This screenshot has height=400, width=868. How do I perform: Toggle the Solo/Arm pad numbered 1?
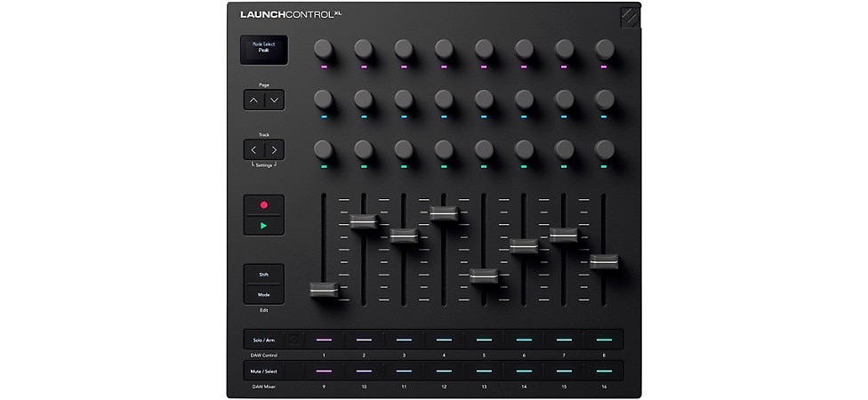pos(324,340)
